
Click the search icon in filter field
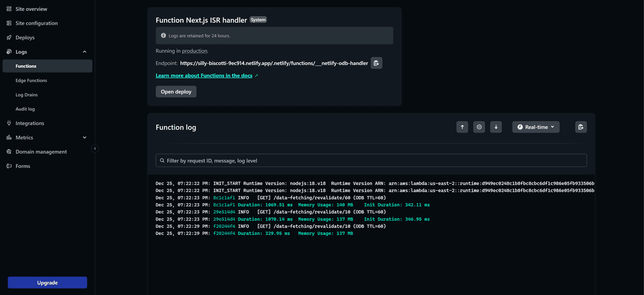(x=162, y=160)
